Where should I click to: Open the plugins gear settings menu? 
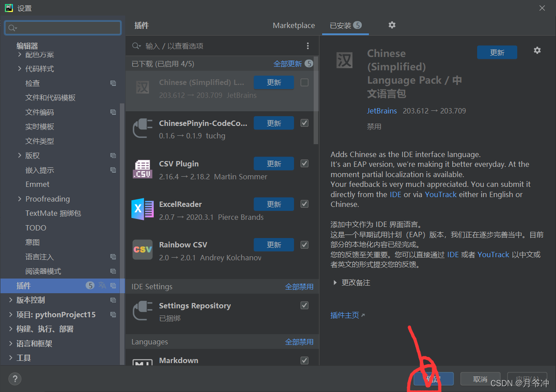pyautogui.click(x=392, y=25)
